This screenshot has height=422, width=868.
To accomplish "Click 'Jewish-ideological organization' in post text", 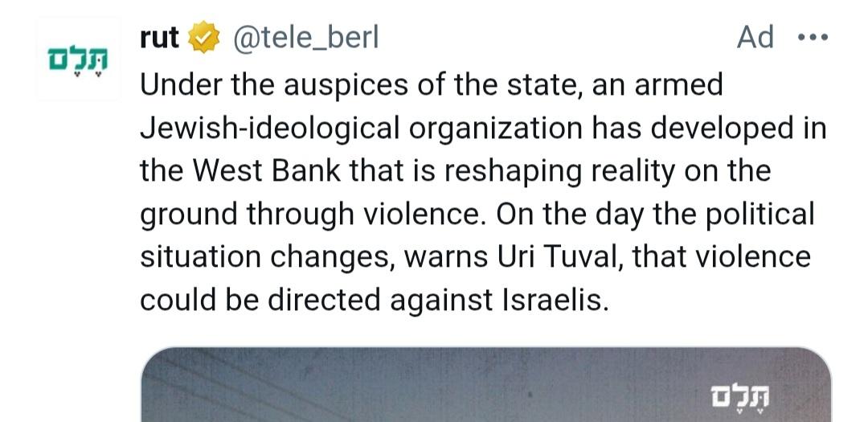I will pos(361,129).
